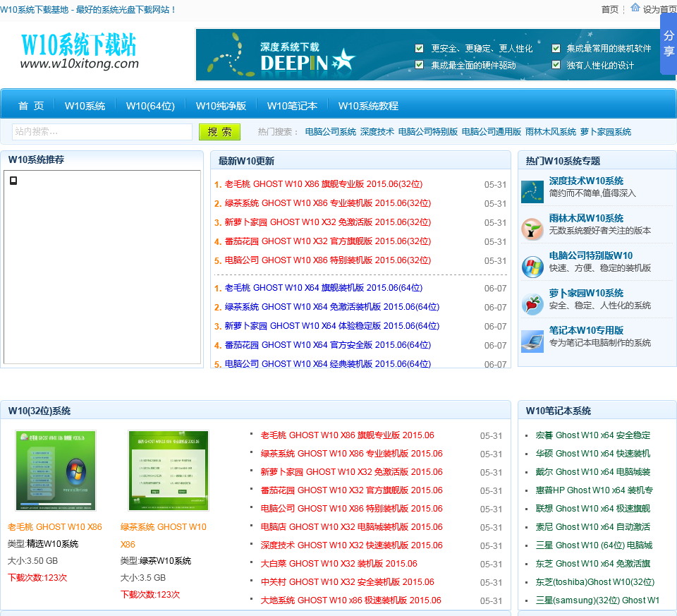The image size is (677, 616).
Task: Open 中关村 GHOST W10 X32 安全装机版 2015.06
Action: [347, 582]
